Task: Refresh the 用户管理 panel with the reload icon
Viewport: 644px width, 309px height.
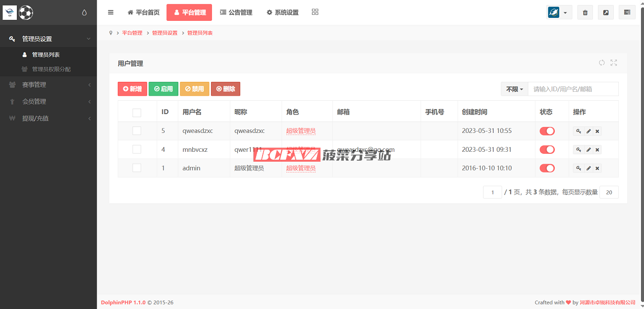Action: tap(601, 62)
